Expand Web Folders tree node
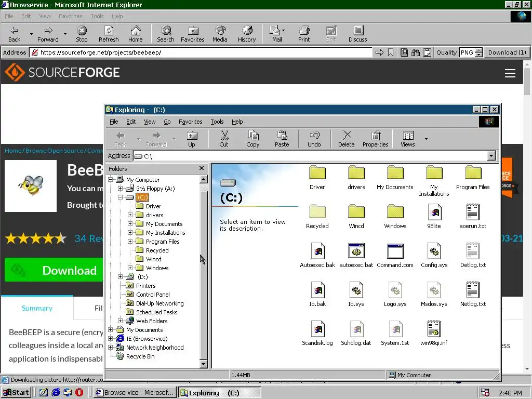532x399 pixels. (x=120, y=321)
